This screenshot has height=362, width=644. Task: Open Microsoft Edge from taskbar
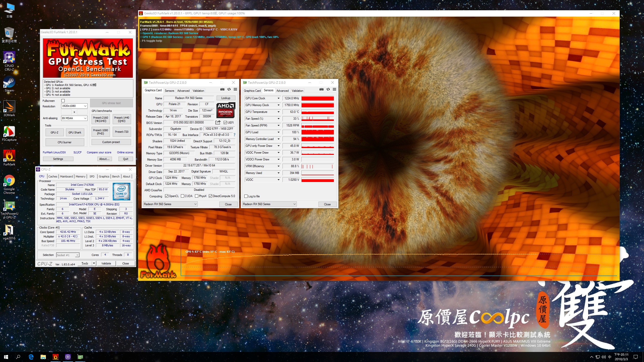(31, 357)
